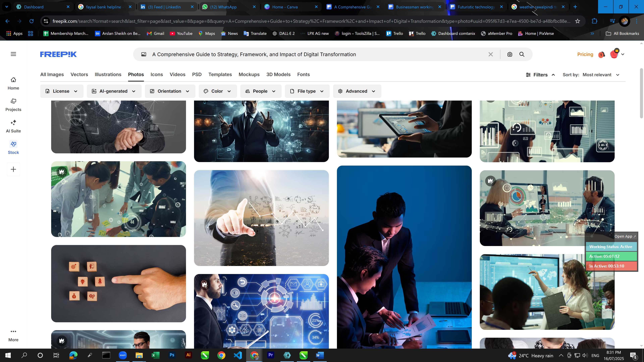Open the Freepik hamburger menu
This screenshot has width=644, height=362.
(x=13, y=54)
